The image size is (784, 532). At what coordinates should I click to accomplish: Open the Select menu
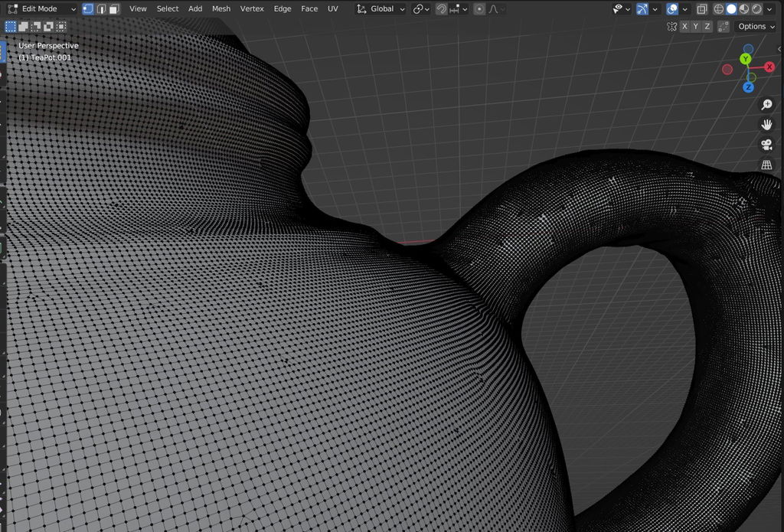[168, 8]
